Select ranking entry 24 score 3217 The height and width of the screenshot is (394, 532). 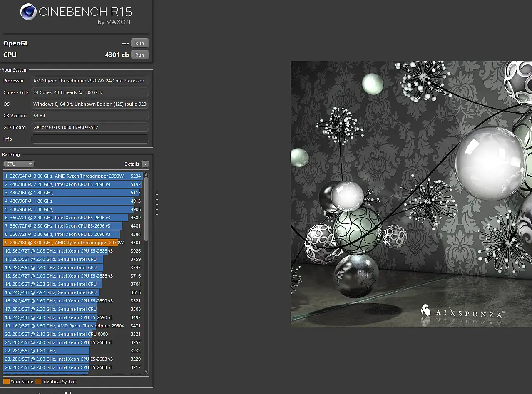(73, 367)
